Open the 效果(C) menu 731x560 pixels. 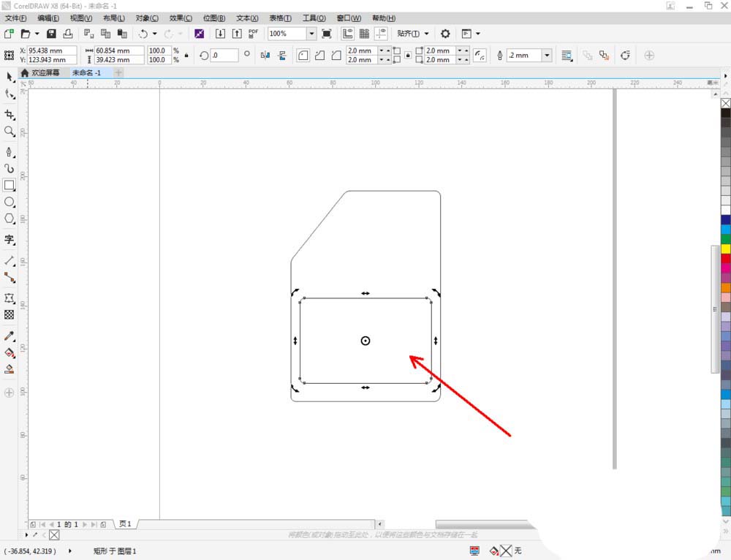tap(181, 18)
